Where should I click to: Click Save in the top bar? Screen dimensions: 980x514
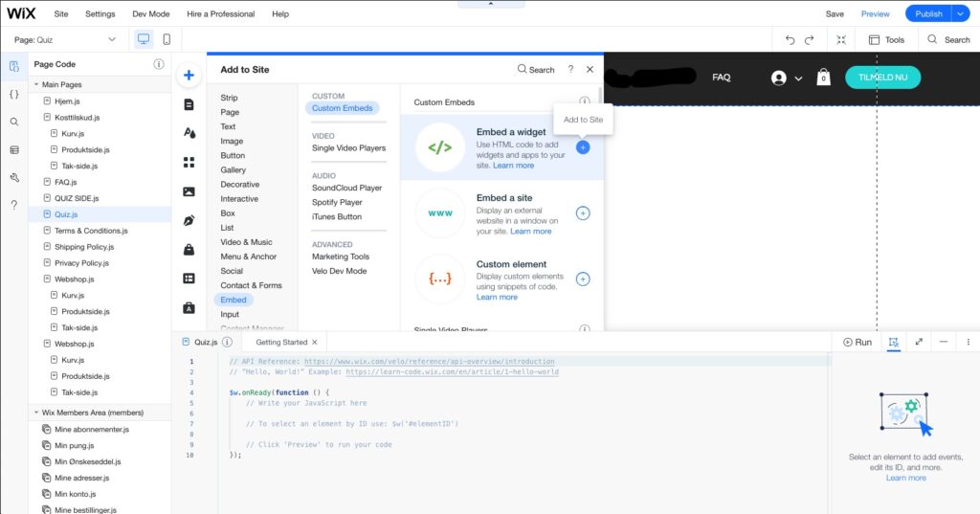[835, 13]
